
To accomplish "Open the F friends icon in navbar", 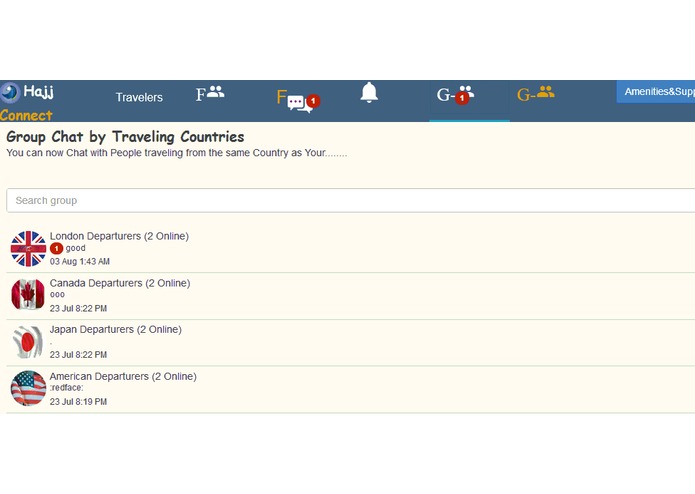I will point(210,93).
